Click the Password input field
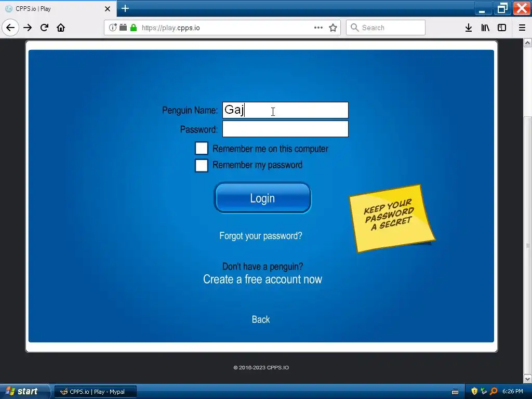Viewport: 532px width, 399px height. [285, 129]
